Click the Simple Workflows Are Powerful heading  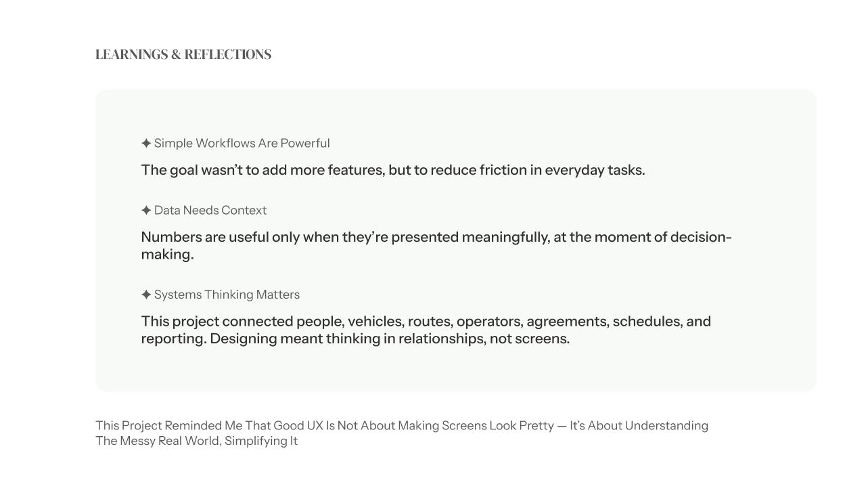[x=242, y=144]
